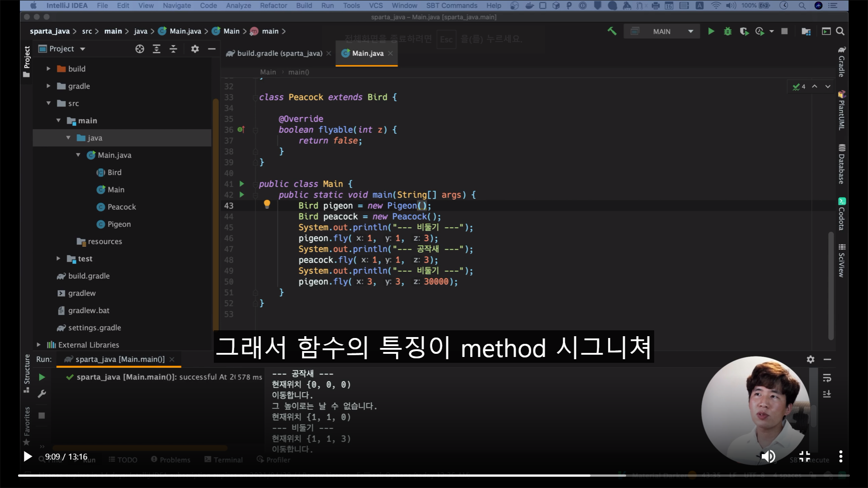
Task: Collapse the java folder
Action: (x=68, y=138)
